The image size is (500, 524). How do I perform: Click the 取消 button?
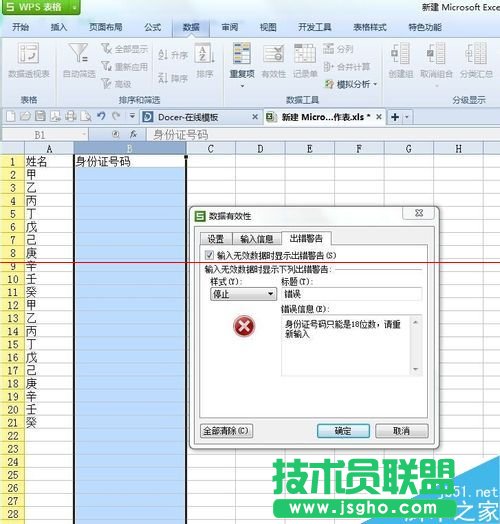[402, 431]
